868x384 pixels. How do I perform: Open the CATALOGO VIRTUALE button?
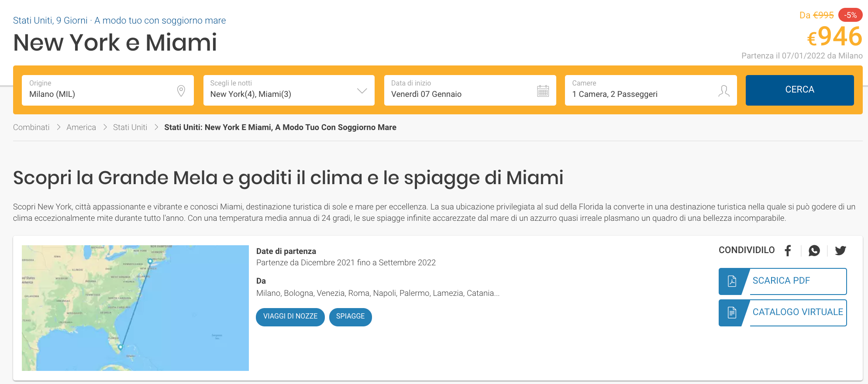coord(783,313)
